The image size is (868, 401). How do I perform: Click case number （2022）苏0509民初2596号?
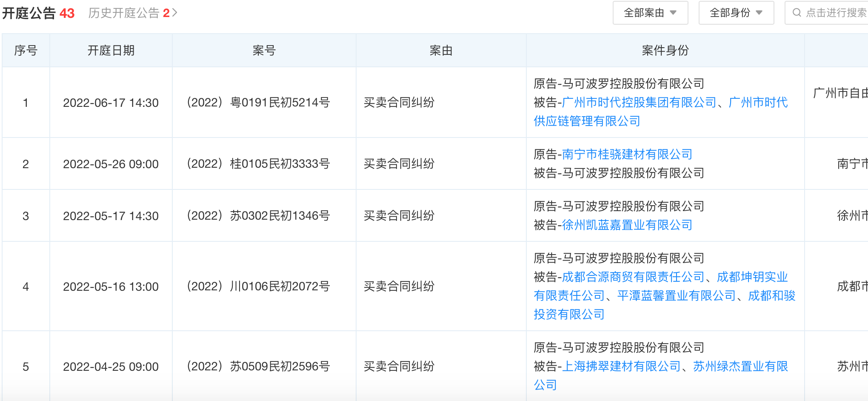click(259, 367)
